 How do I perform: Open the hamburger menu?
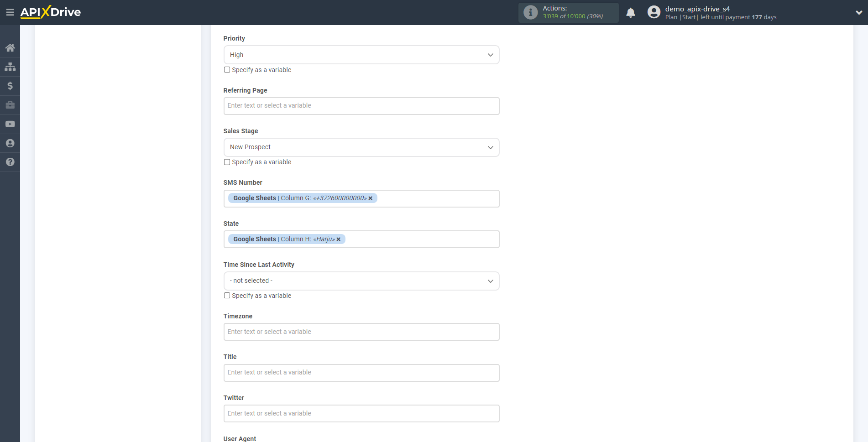10,12
